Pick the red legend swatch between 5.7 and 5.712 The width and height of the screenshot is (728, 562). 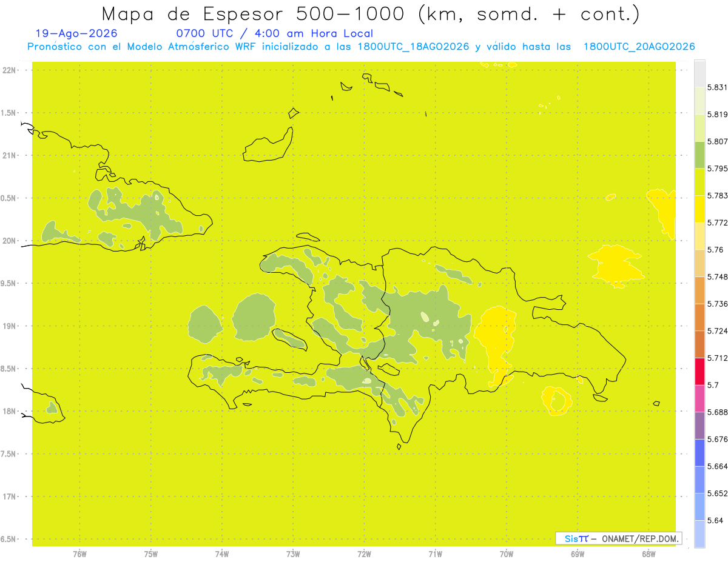[699, 372]
